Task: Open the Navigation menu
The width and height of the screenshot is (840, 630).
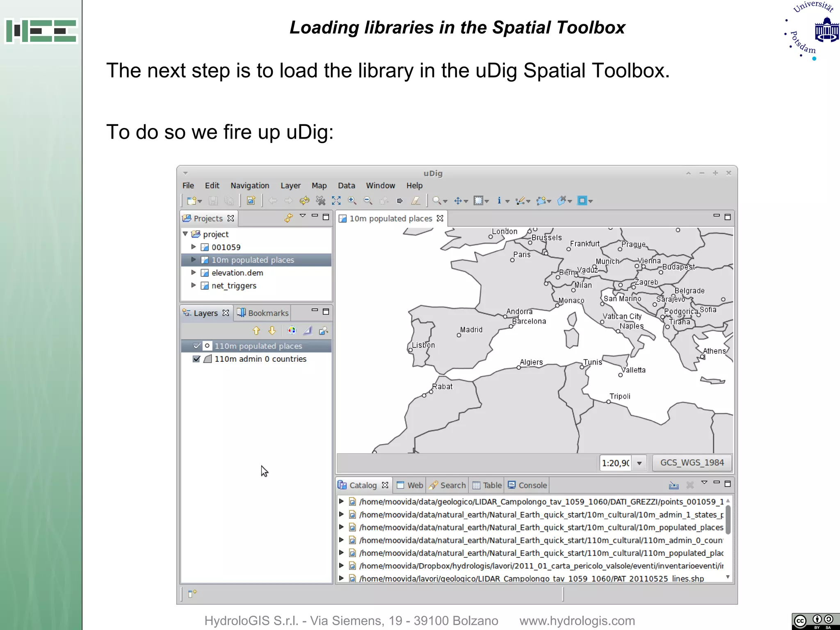Action: 250,185
